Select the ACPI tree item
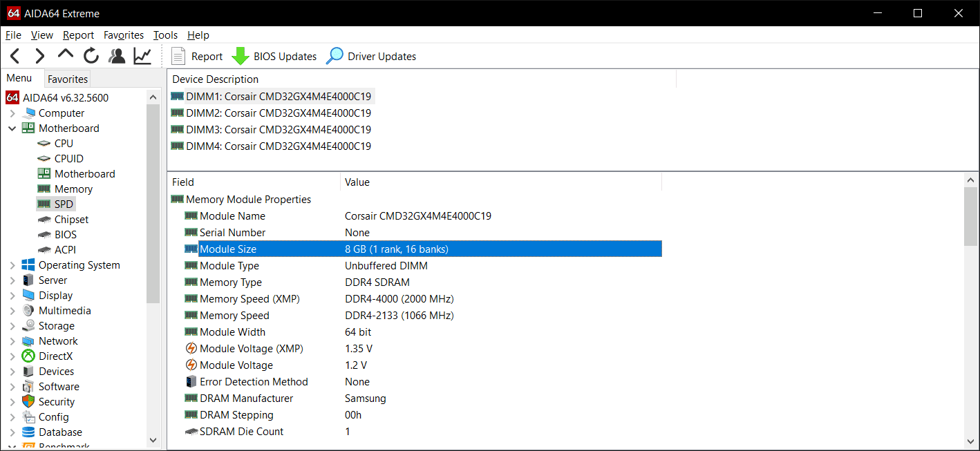Viewport: 980px width, 451px height. [66, 250]
